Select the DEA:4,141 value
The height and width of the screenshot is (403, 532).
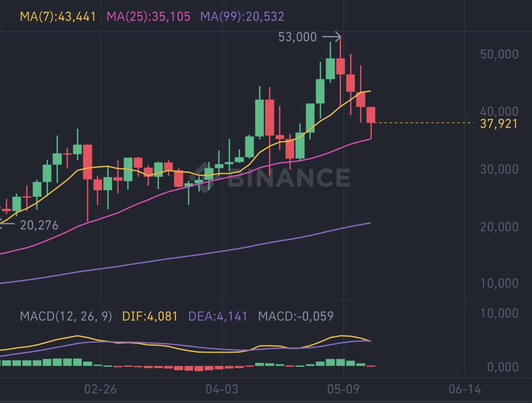(218, 317)
